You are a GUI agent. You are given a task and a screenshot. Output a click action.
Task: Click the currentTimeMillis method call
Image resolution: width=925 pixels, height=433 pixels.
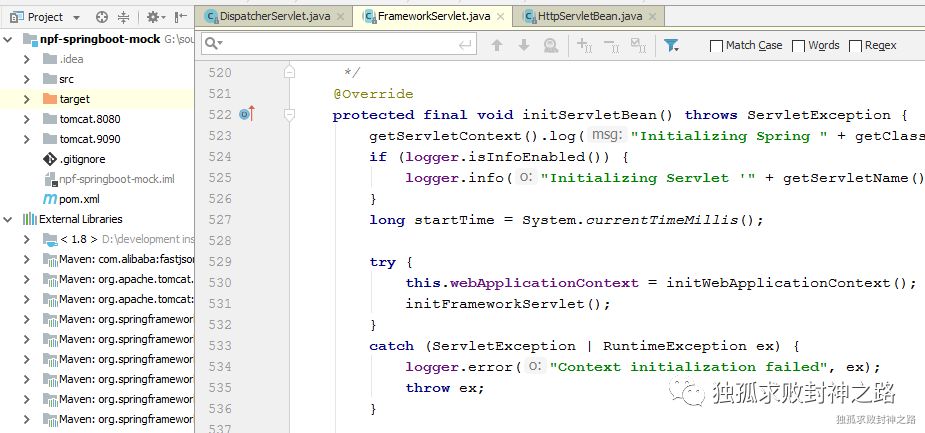click(x=662, y=220)
